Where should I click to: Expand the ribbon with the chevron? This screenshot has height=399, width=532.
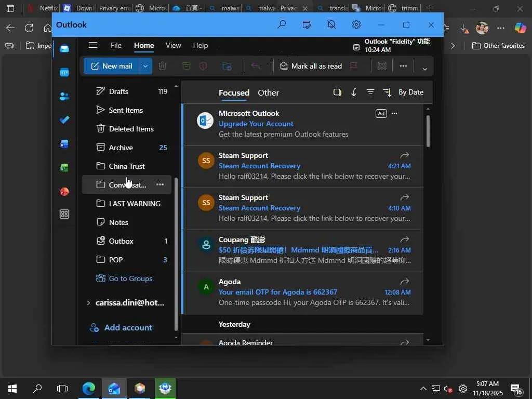(424, 69)
